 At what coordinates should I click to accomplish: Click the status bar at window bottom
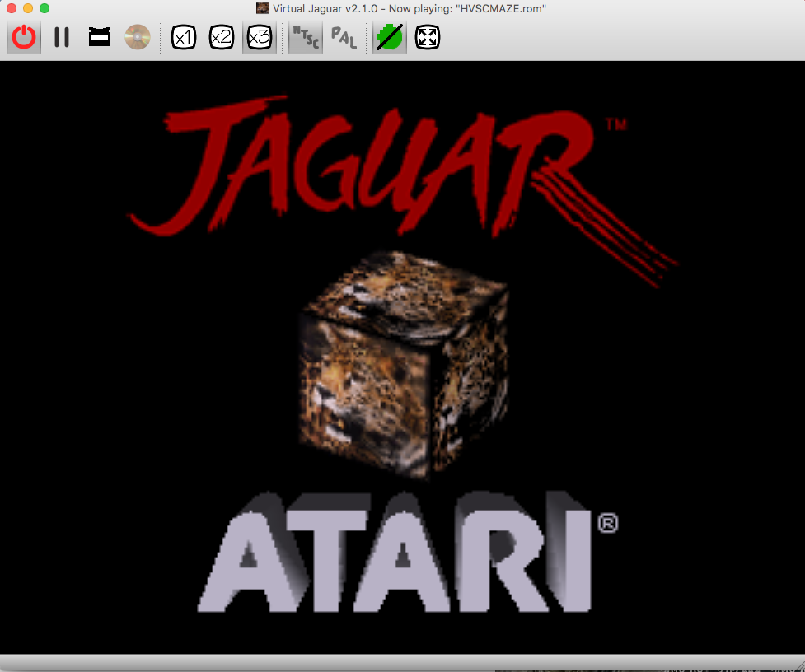(402, 663)
